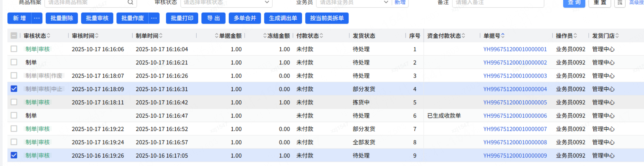
Task: Open 高级搜 advanced search link
Action: (636, 3)
